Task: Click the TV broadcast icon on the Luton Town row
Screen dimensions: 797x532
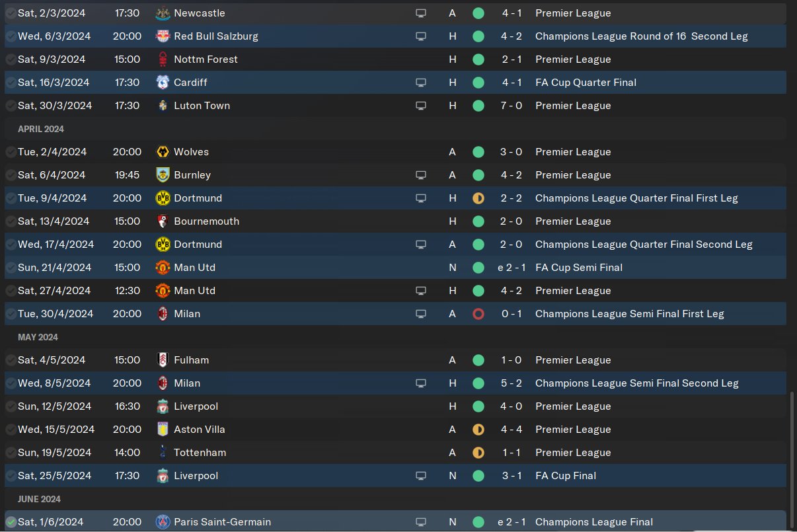Action: (421, 106)
